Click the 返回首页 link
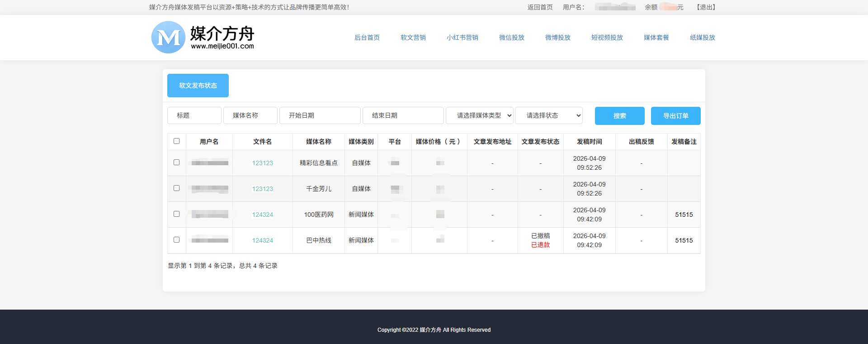868x344 pixels. (540, 7)
